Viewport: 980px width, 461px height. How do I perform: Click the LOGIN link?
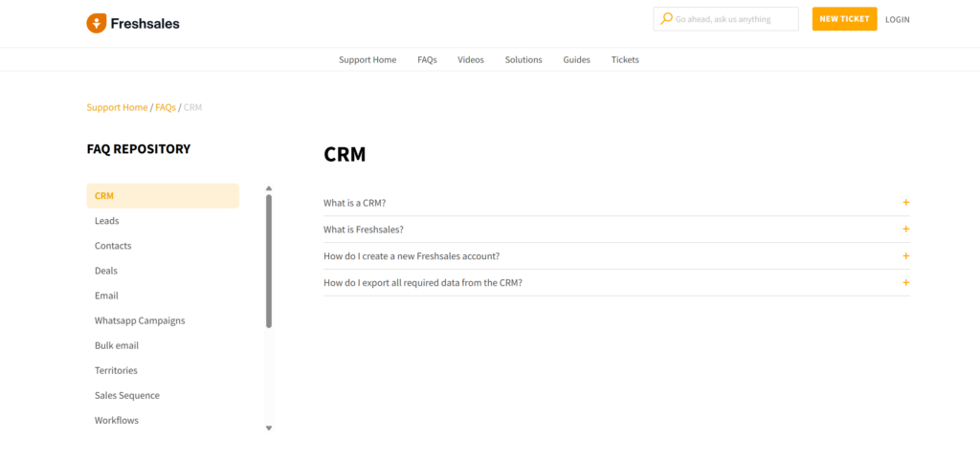click(x=897, y=19)
